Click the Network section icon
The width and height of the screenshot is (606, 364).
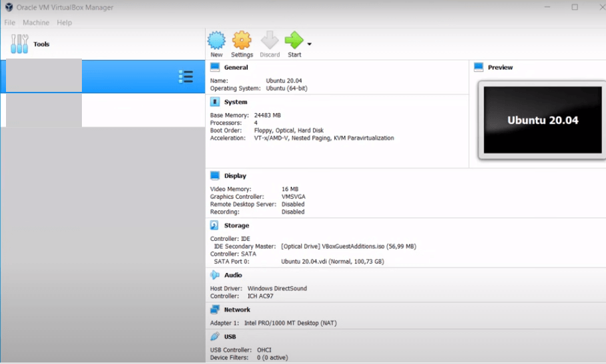(x=215, y=309)
